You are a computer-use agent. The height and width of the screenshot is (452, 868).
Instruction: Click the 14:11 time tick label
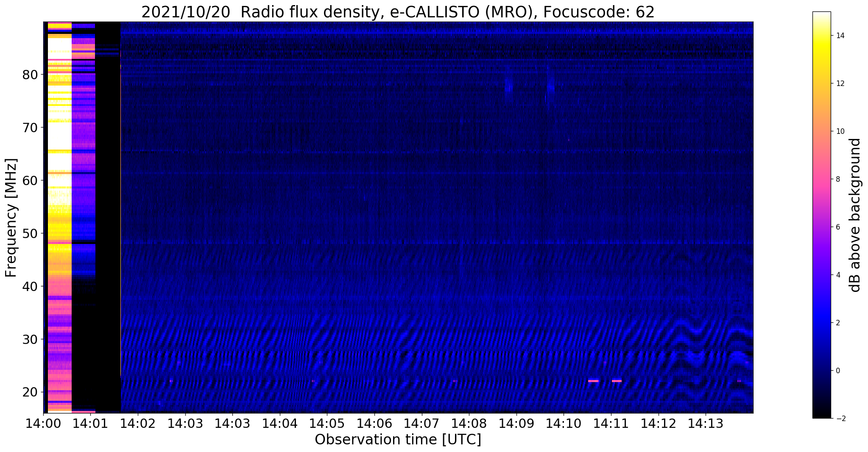611,423
